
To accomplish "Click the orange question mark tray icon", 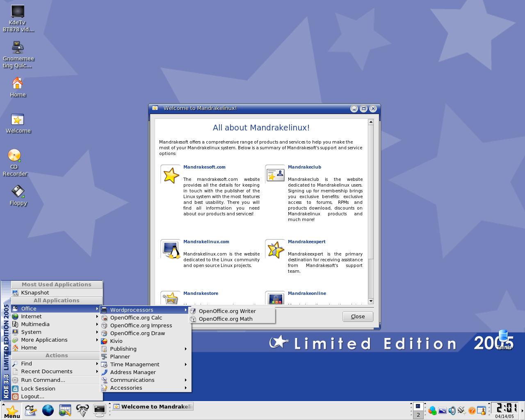I will click(472, 411).
